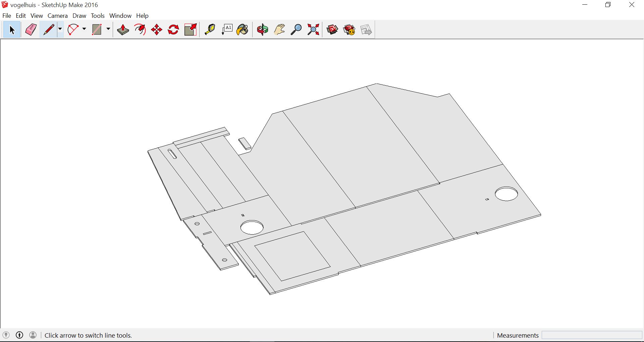Pick the Move tool
This screenshot has height=342, width=644.
click(157, 30)
